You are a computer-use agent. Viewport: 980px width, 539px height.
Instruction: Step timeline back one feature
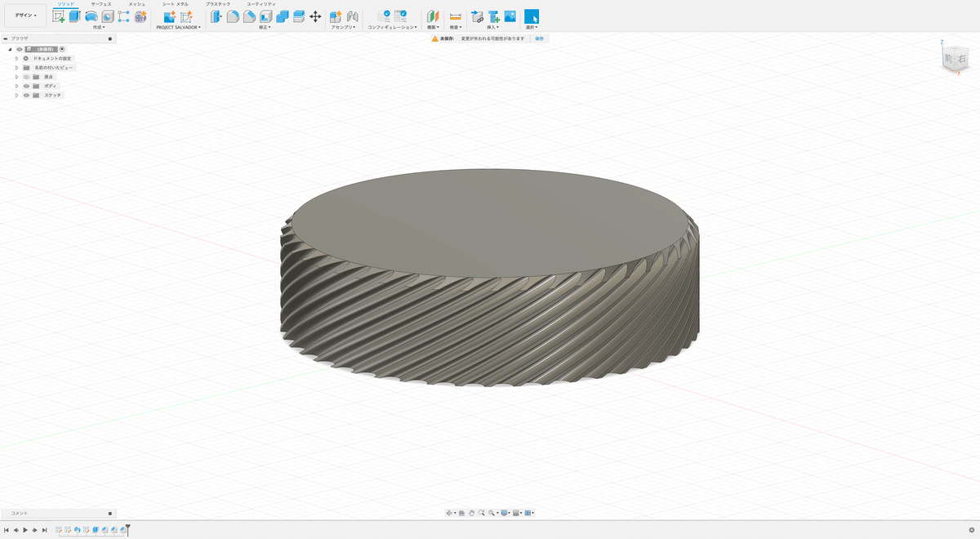point(16,530)
